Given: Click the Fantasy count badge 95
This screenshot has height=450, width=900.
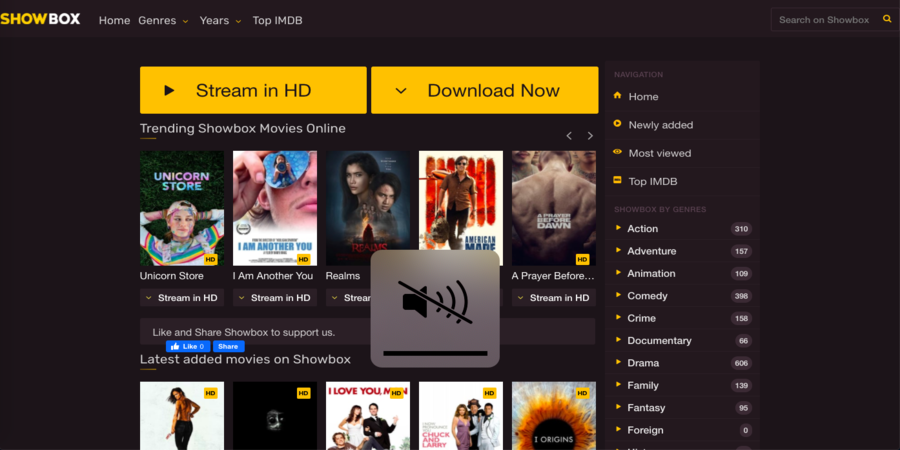Looking at the screenshot, I should [x=743, y=408].
